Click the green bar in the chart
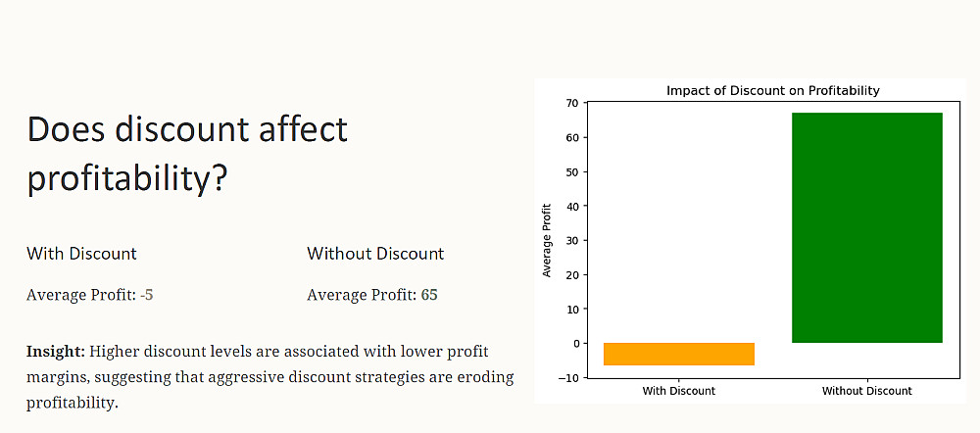This screenshot has width=980, height=433. coord(866,227)
